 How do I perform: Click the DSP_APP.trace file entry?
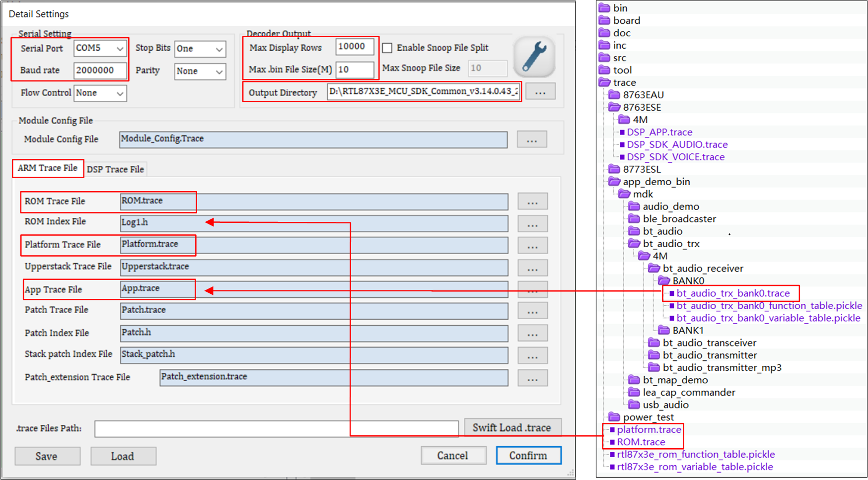pyautogui.click(x=659, y=132)
